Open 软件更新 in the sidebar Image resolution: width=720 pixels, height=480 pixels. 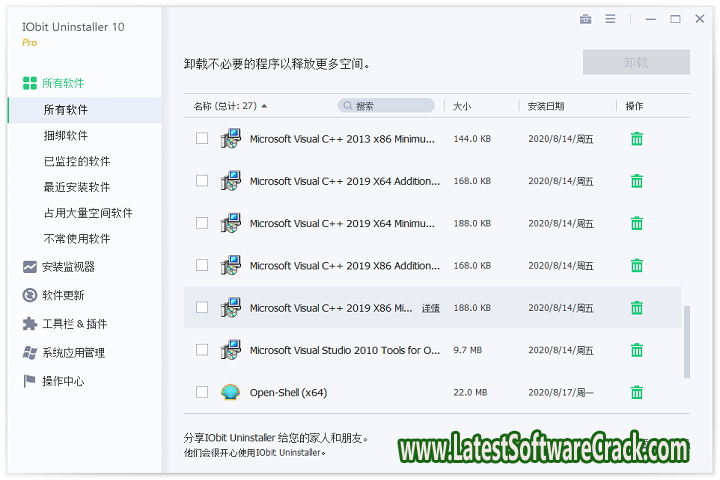(x=62, y=295)
